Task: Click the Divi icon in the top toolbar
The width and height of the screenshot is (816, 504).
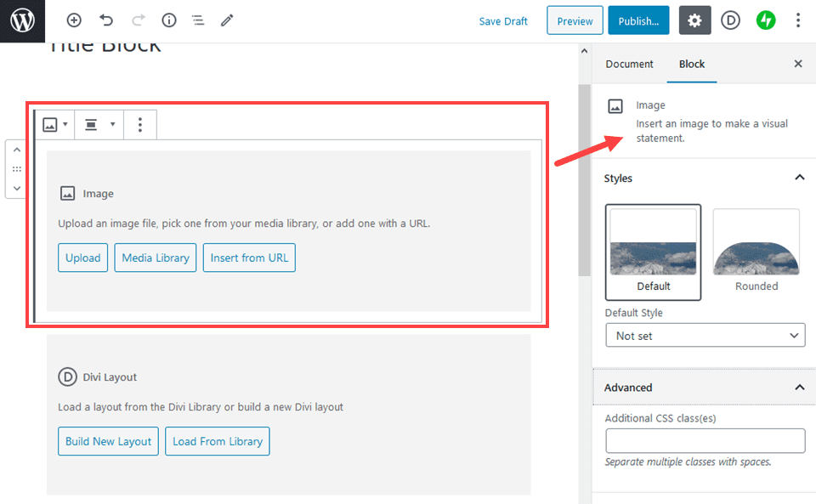Action: (x=730, y=20)
